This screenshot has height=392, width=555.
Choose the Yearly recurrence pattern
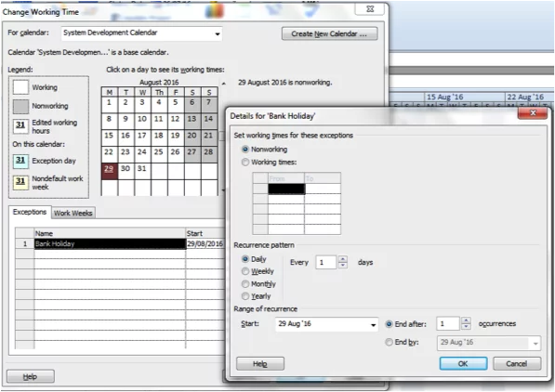[x=244, y=296]
